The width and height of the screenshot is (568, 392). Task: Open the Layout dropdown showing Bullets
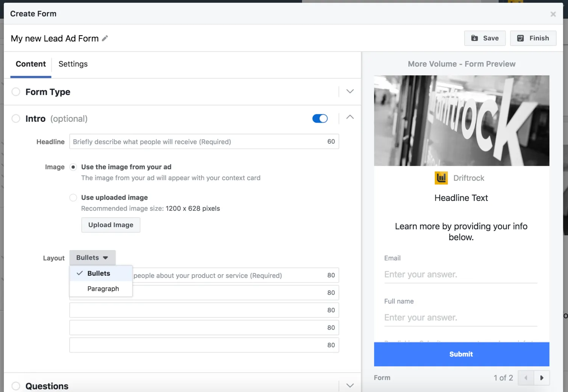pyautogui.click(x=92, y=257)
